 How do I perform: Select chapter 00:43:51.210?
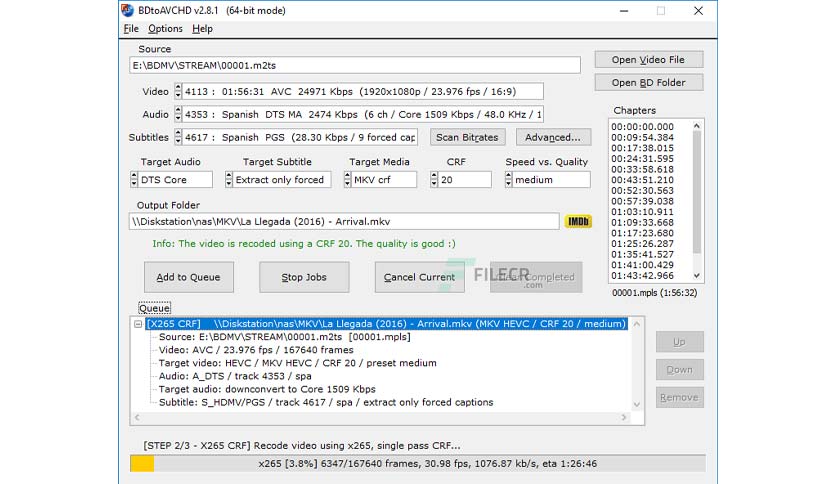642,180
